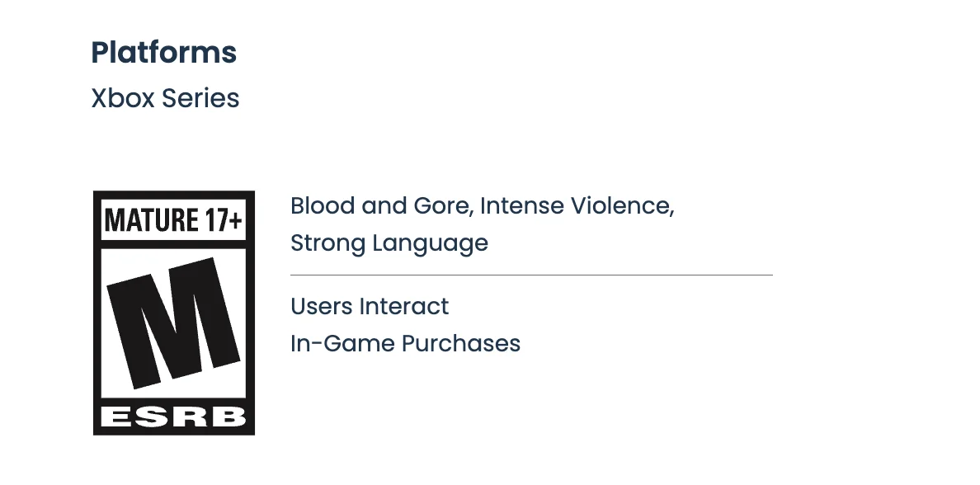Click the word Series under Platforms

tap(200, 98)
